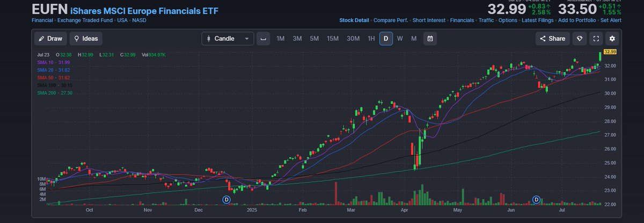Viewport: 644px width, 223px height.
Task: Click the June dividend D marker
Action: [x=536, y=199]
